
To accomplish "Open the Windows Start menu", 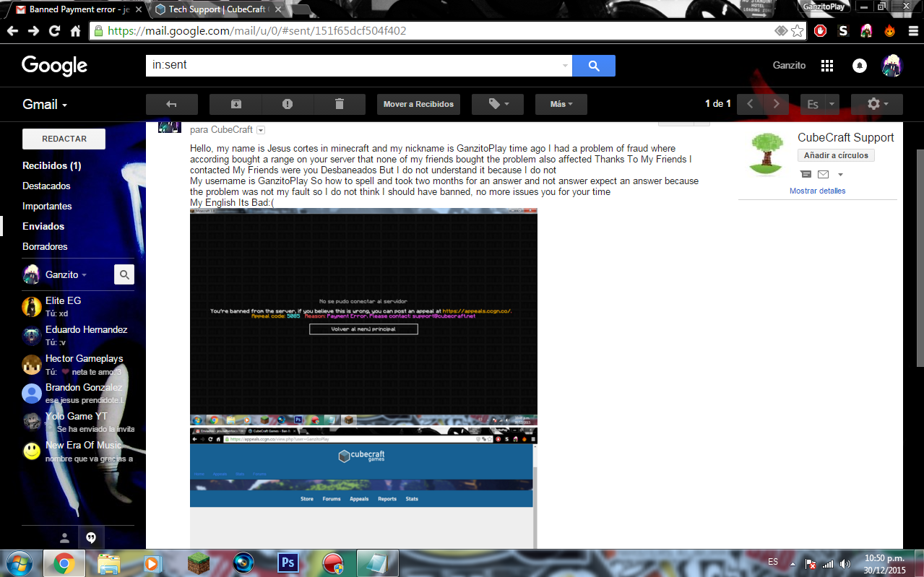I will pos(20,563).
